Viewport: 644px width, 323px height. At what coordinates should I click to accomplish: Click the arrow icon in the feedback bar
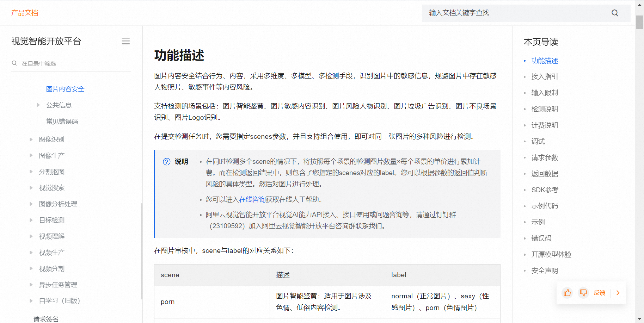618,293
